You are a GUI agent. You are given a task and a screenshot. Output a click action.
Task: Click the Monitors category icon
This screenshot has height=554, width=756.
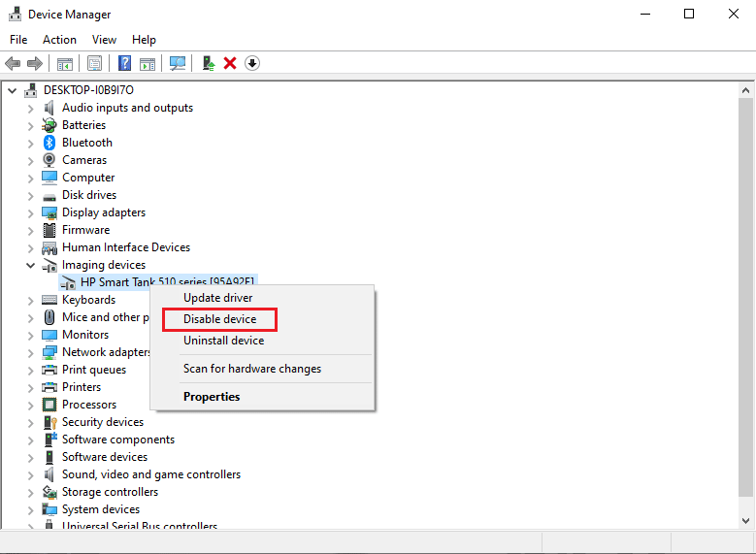[x=49, y=335]
